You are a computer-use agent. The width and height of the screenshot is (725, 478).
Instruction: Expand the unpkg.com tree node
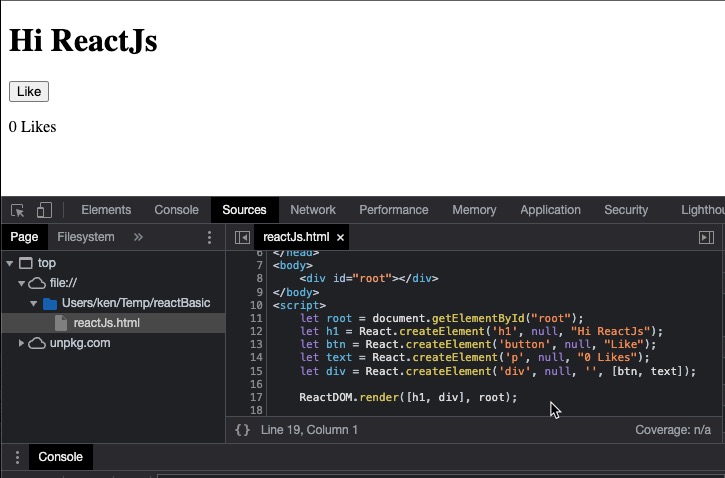[21, 343]
